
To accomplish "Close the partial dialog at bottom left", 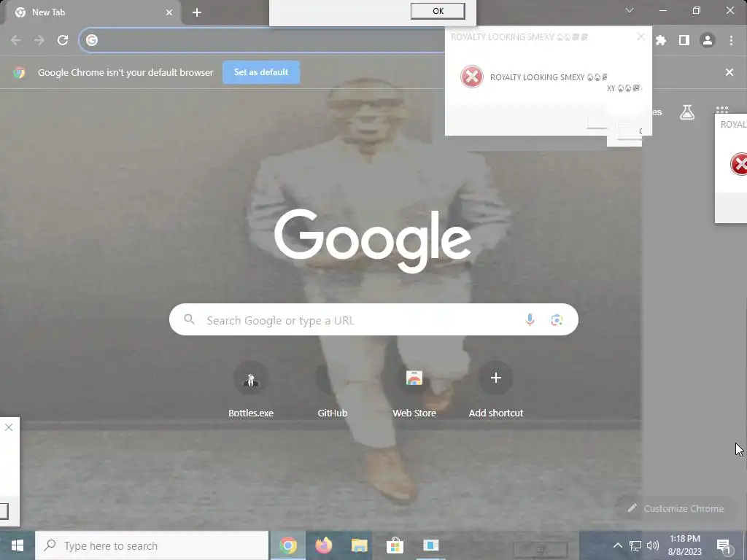I will (9, 427).
